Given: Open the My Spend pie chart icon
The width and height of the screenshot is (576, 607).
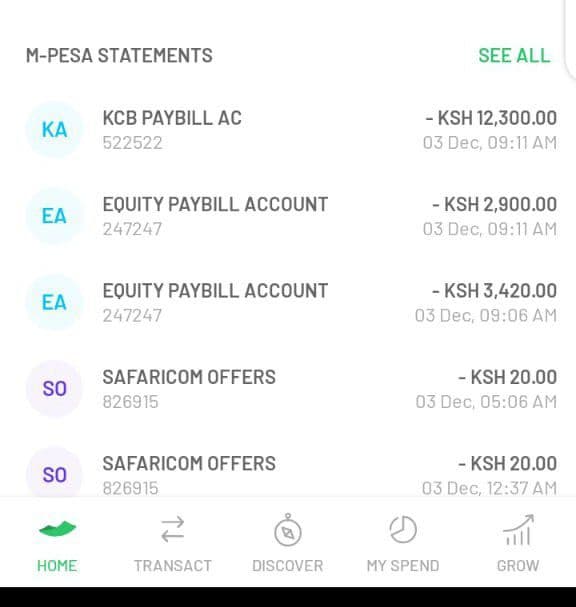Looking at the screenshot, I should click(403, 529).
